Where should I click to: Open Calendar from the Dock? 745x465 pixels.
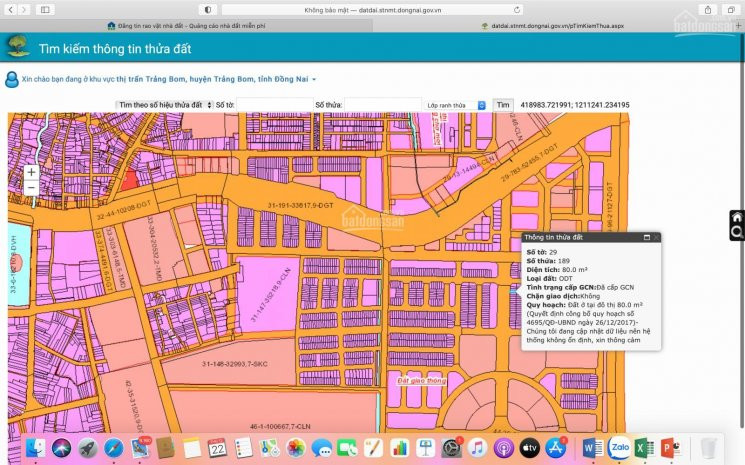(217, 448)
